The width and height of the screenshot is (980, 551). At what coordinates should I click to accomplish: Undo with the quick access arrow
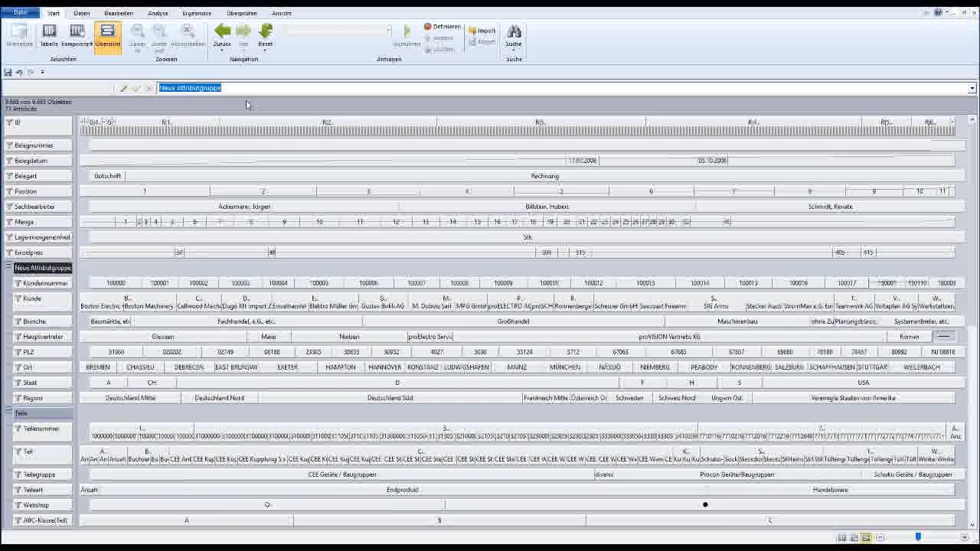19,72
